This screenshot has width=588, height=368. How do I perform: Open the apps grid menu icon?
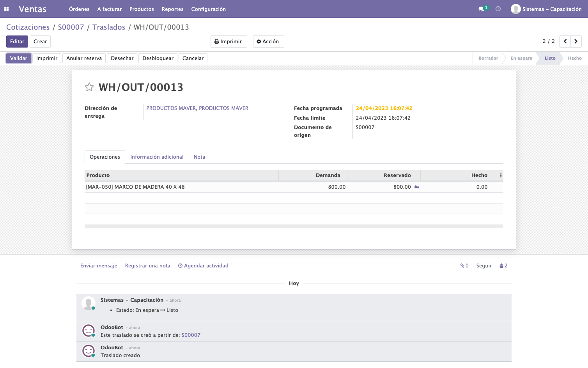tap(6, 9)
